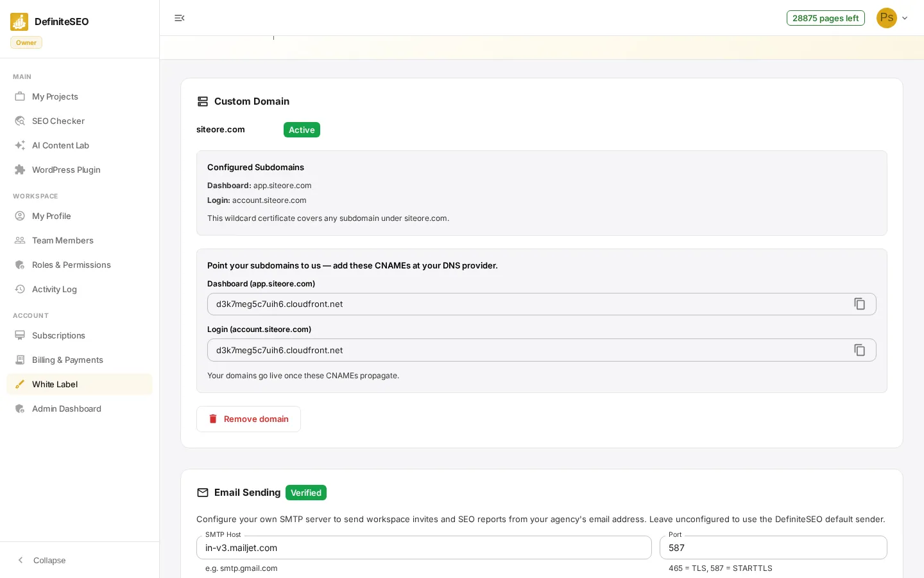Click the wildcard certificate note
This screenshot has width=924, height=578.
pos(328,218)
